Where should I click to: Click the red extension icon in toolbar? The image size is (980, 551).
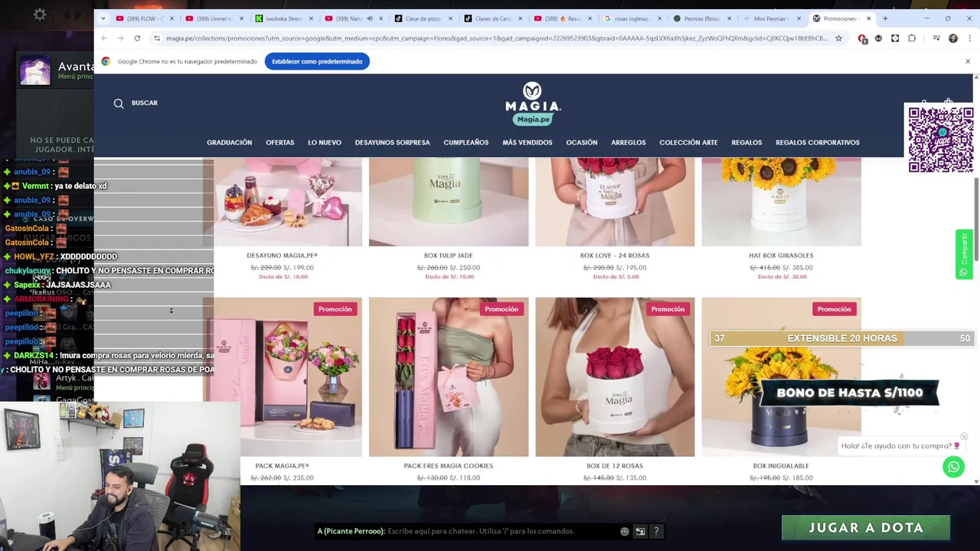pyautogui.click(x=862, y=38)
